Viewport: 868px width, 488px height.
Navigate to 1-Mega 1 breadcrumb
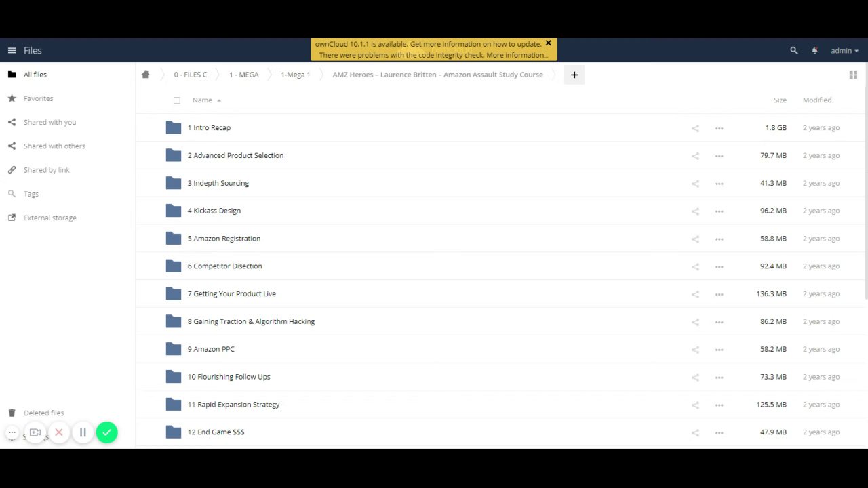296,75
